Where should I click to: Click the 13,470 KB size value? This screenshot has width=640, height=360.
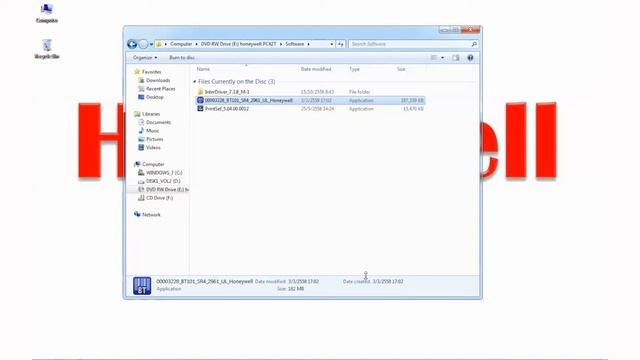pyautogui.click(x=413, y=109)
